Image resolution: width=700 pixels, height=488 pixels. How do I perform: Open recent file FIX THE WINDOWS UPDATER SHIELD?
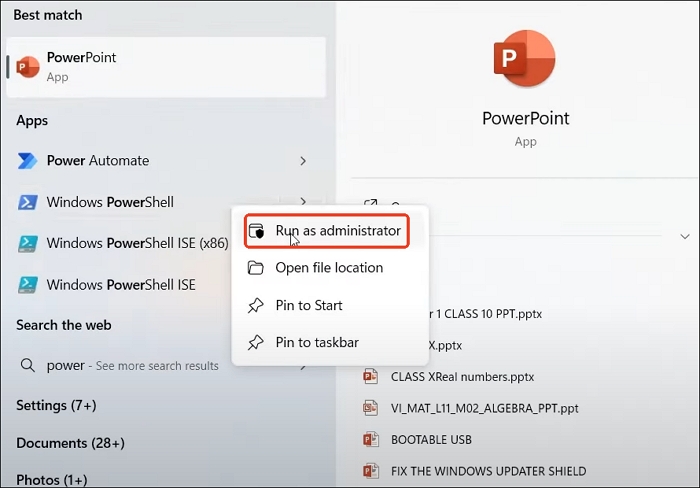coord(489,471)
